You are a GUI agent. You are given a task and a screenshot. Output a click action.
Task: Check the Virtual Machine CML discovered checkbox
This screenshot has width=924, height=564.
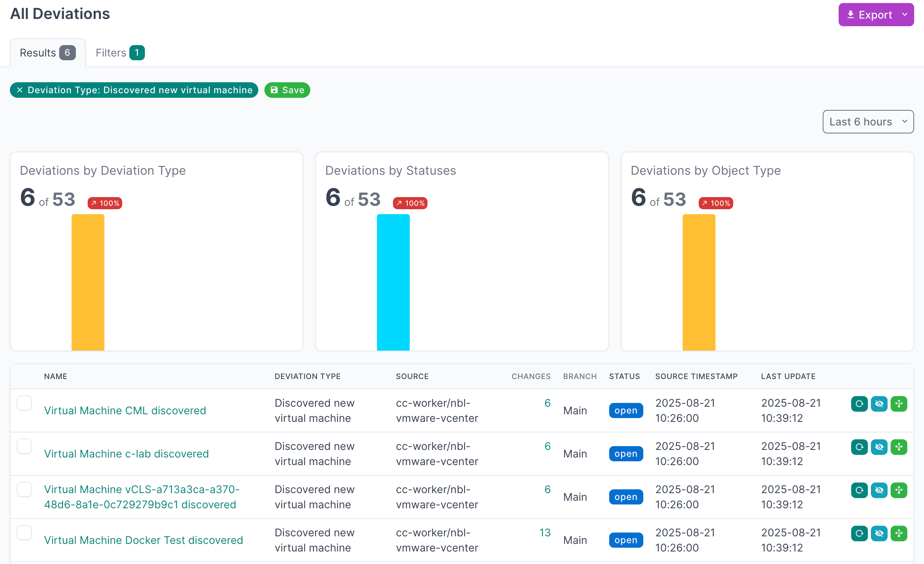pos(24,403)
